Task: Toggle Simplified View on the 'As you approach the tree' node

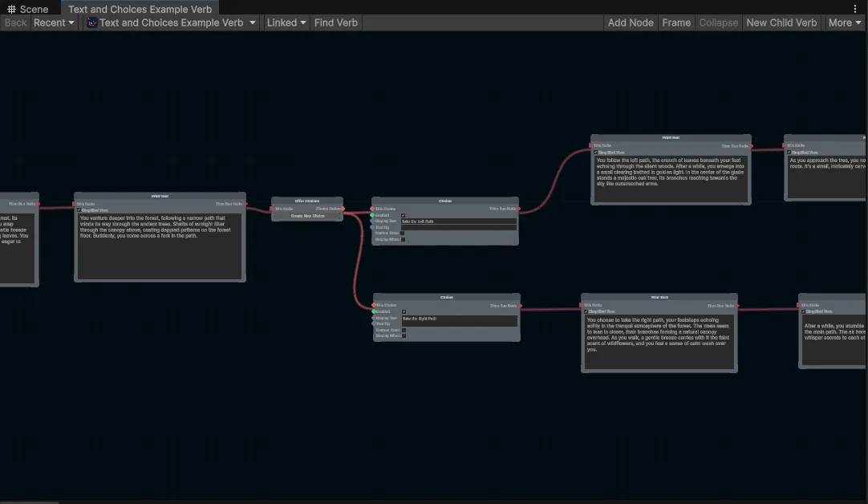Action: click(x=789, y=152)
